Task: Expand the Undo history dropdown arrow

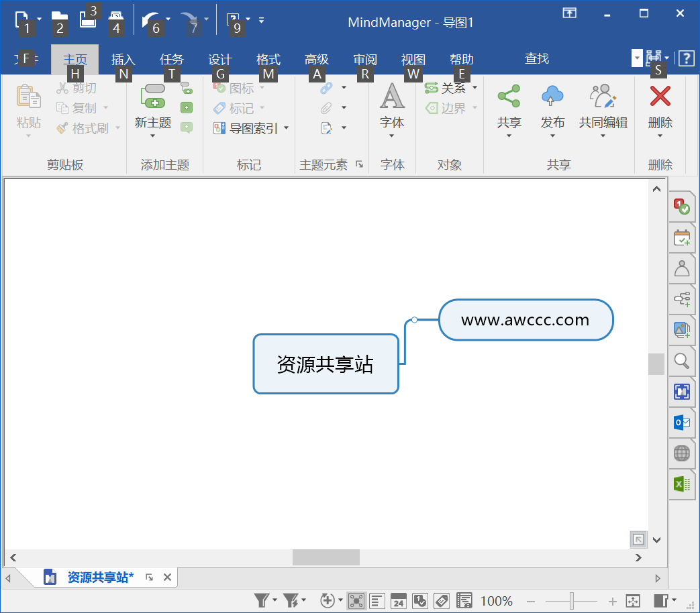Action: (x=168, y=19)
